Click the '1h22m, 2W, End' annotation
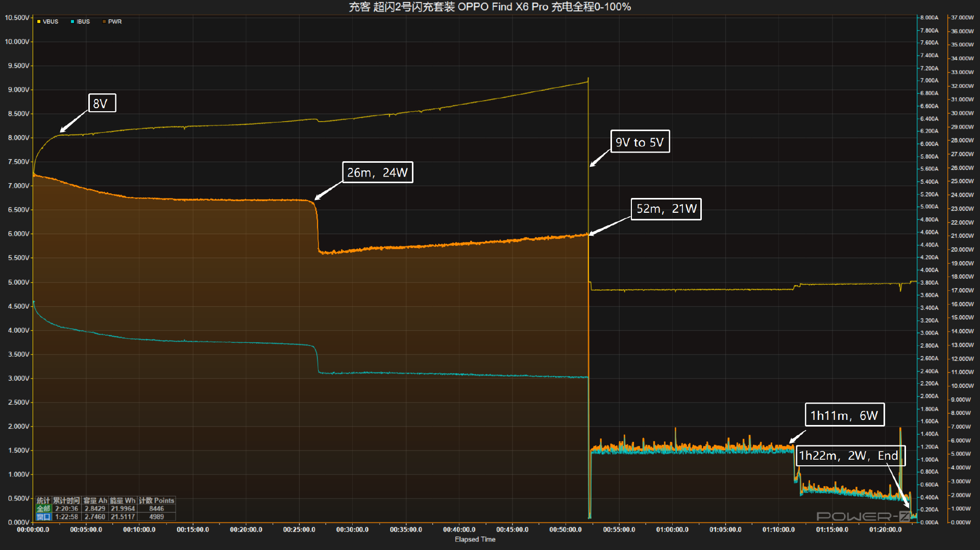 coord(849,456)
